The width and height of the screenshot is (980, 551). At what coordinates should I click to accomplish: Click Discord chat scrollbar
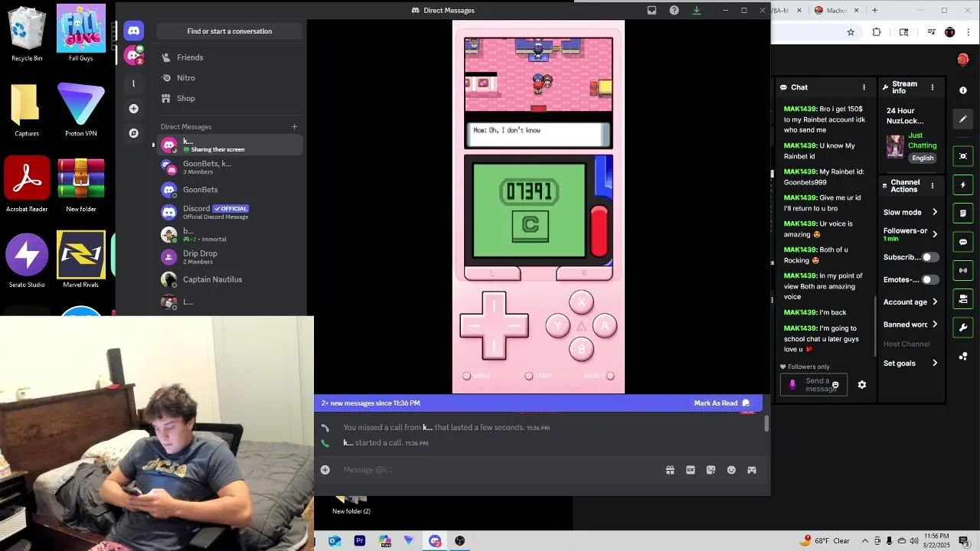coord(766,422)
